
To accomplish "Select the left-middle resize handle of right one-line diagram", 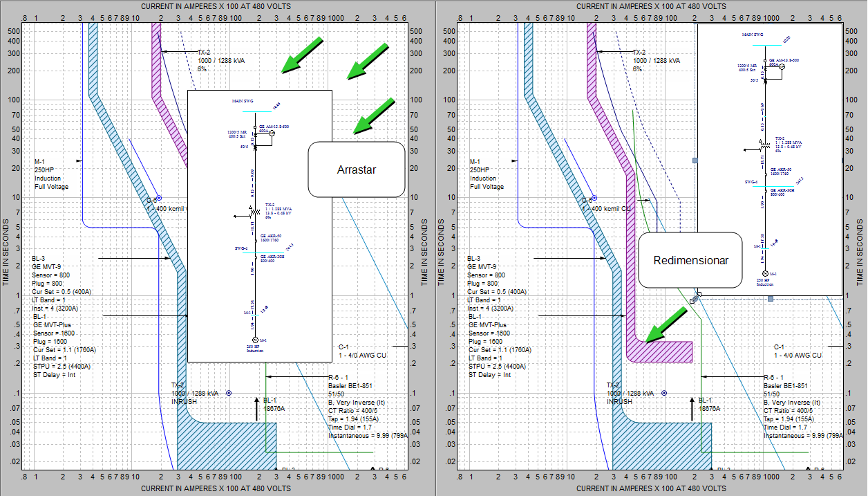I will click(695, 160).
